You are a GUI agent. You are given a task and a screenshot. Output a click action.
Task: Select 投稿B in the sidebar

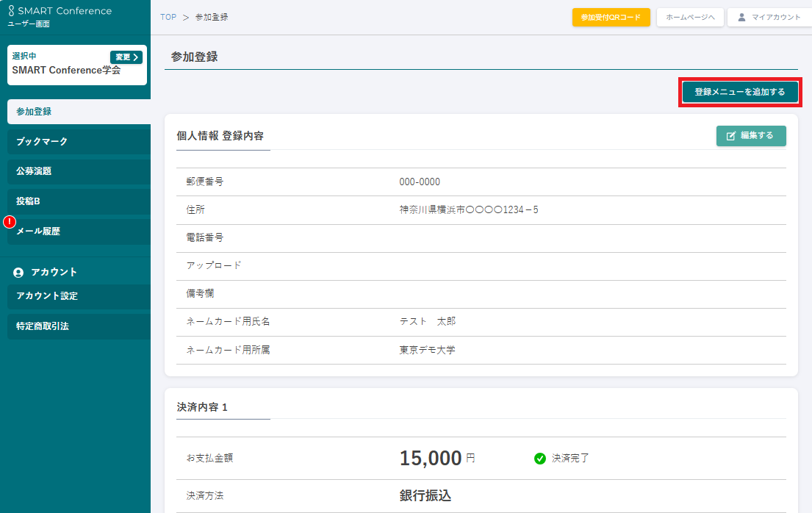pos(77,201)
